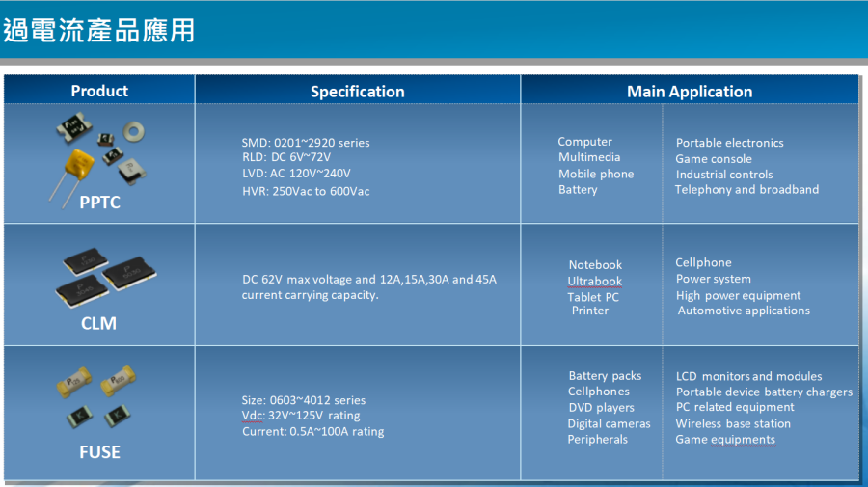868x487 pixels.
Task: Select the PPTC product label
Action: 99,203
